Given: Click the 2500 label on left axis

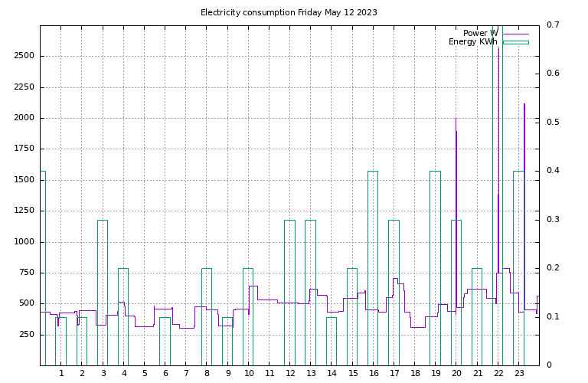Looking at the screenshot, I should click(24, 55).
